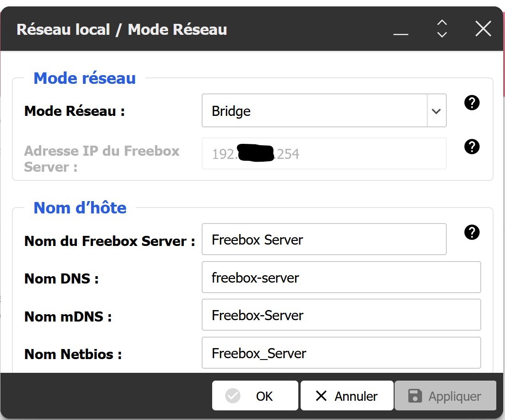Image resolution: width=505 pixels, height=420 pixels.
Task: Click the Adresse IP du Freebox Server field
Action: [x=324, y=154]
